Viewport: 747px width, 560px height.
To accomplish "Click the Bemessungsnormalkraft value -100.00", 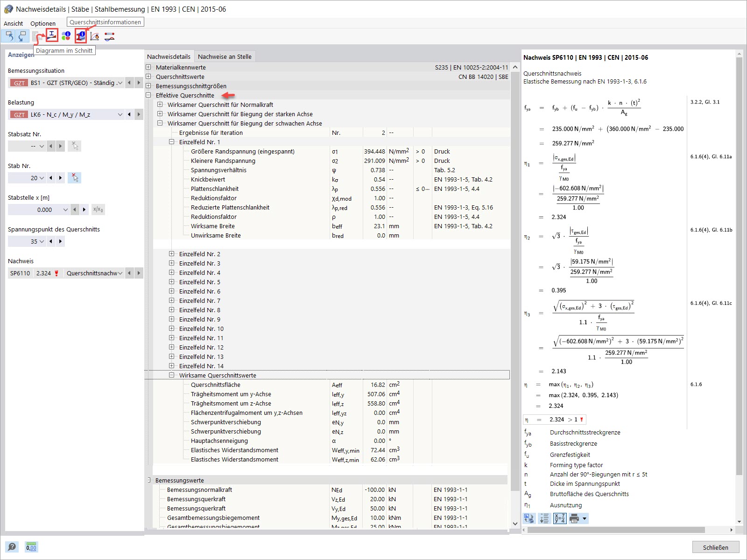I will point(375,490).
